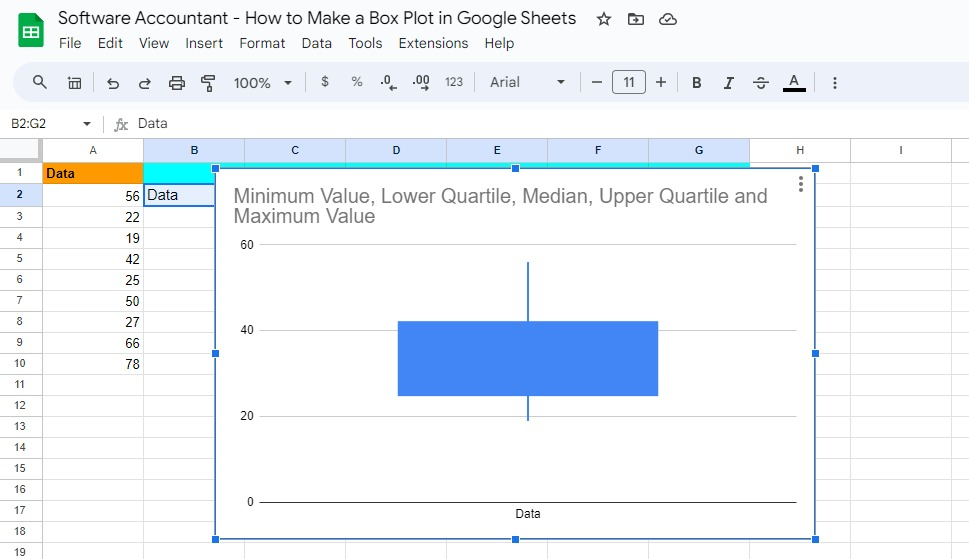Image resolution: width=969 pixels, height=559 pixels.
Task: Format as currency with dollar sign
Action: tap(325, 82)
